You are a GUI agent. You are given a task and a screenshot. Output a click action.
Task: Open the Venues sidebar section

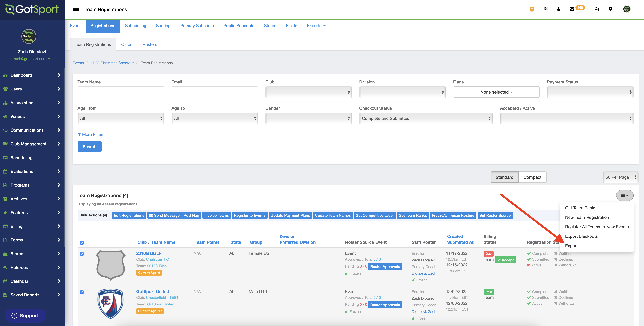click(32, 116)
